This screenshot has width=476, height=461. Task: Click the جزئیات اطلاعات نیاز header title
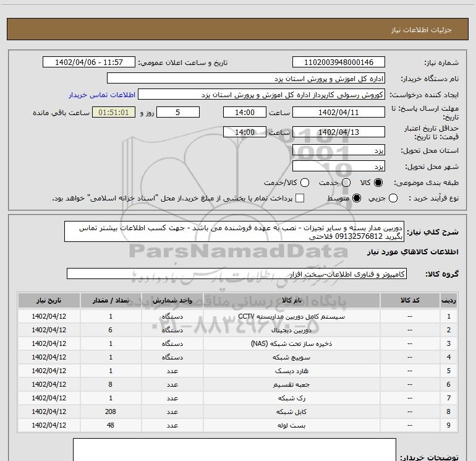point(422,30)
